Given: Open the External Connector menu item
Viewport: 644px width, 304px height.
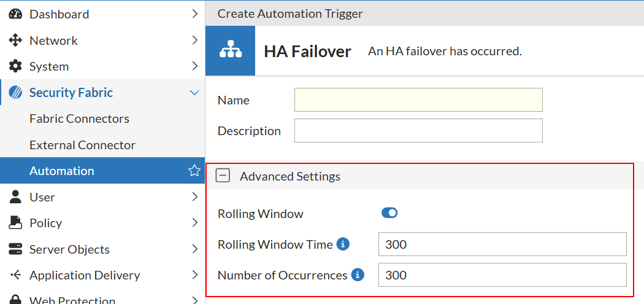Looking at the screenshot, I should click(82, 145).
